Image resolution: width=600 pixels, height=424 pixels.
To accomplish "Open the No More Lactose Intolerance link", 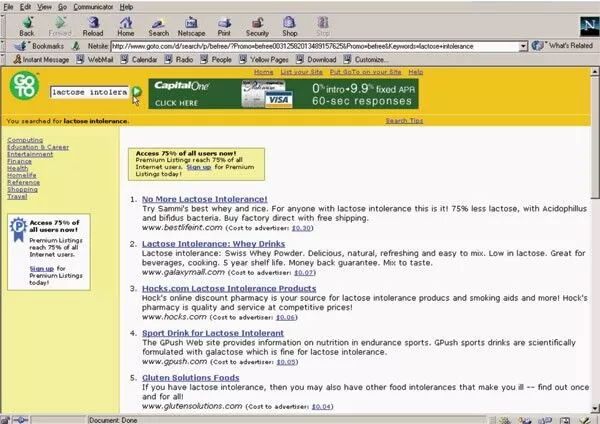I will 204,199.
